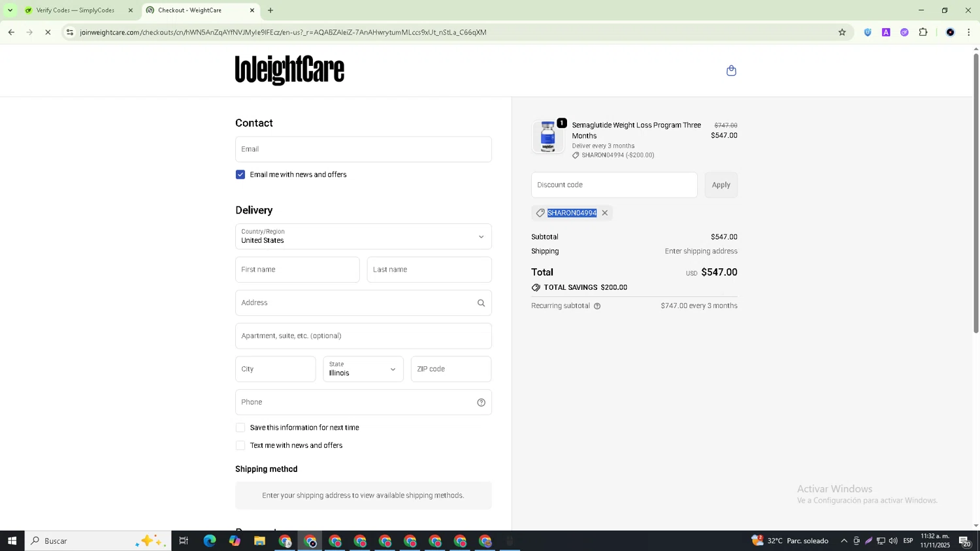Focus the City field
This screenshot has height=551, width=980.
tap(275, 370)
